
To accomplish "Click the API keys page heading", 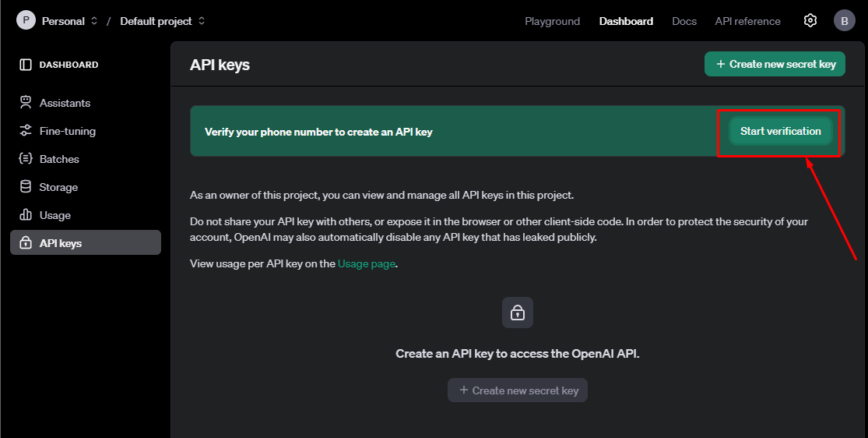I will (220, 65).
